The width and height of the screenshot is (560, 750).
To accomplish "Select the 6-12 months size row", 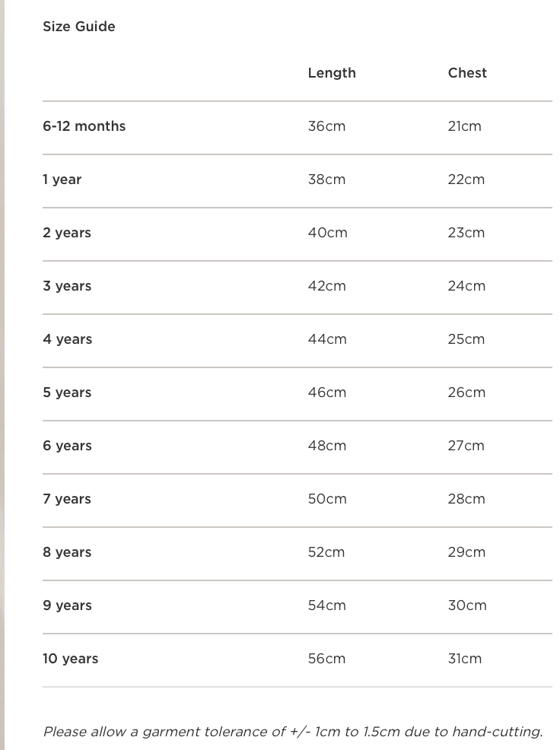I will (x=84, y=126).
